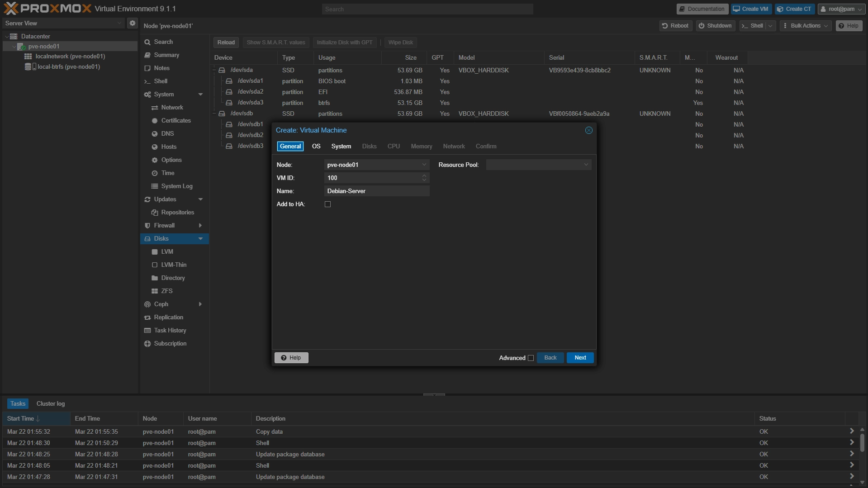Select the Tasks tab

tap(18, 403)
